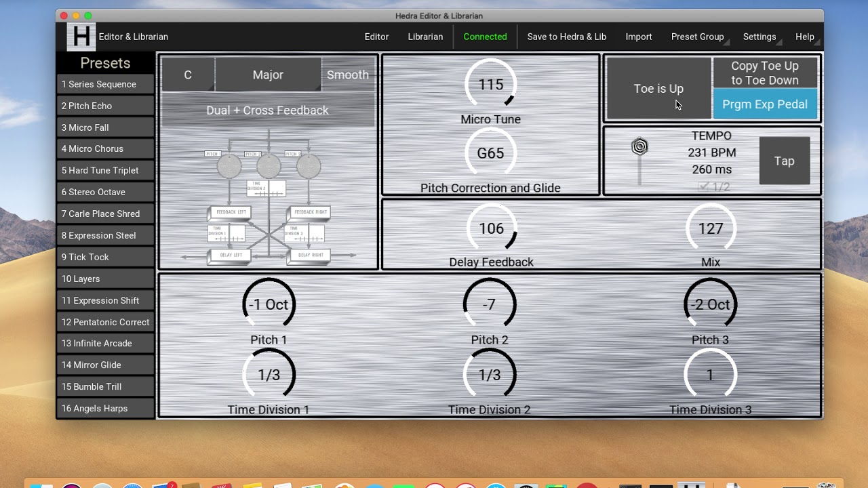Open the C key selector
The image size is (868, 488).
(188, 75)
